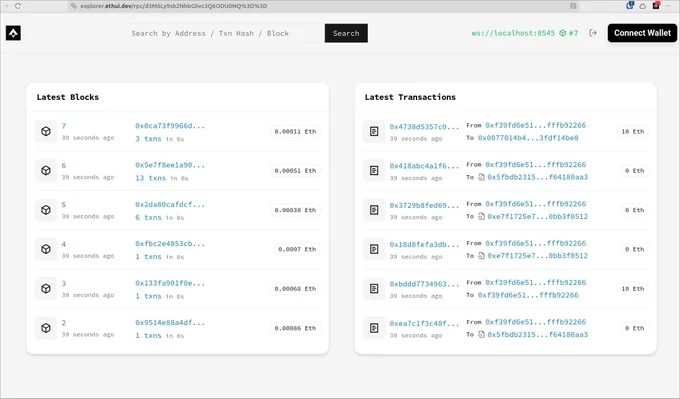
Task: Click document icon for transaction 0x3729b8fed69...
Action: pos(374,210)
